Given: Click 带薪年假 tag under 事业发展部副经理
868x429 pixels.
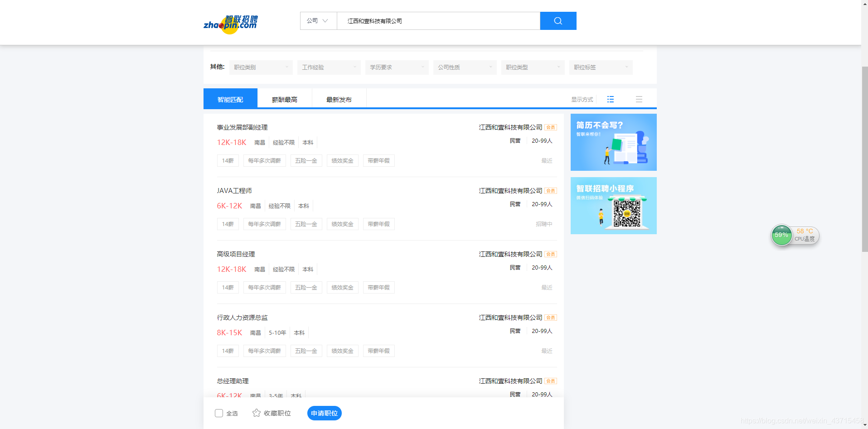Looking at the screenshot, I should (379, 161).
